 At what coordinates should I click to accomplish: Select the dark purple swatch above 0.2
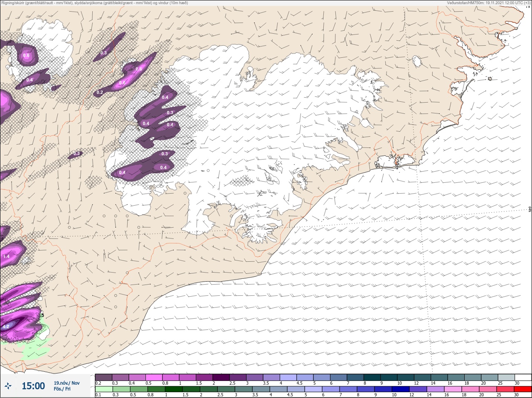click(103, 377)
